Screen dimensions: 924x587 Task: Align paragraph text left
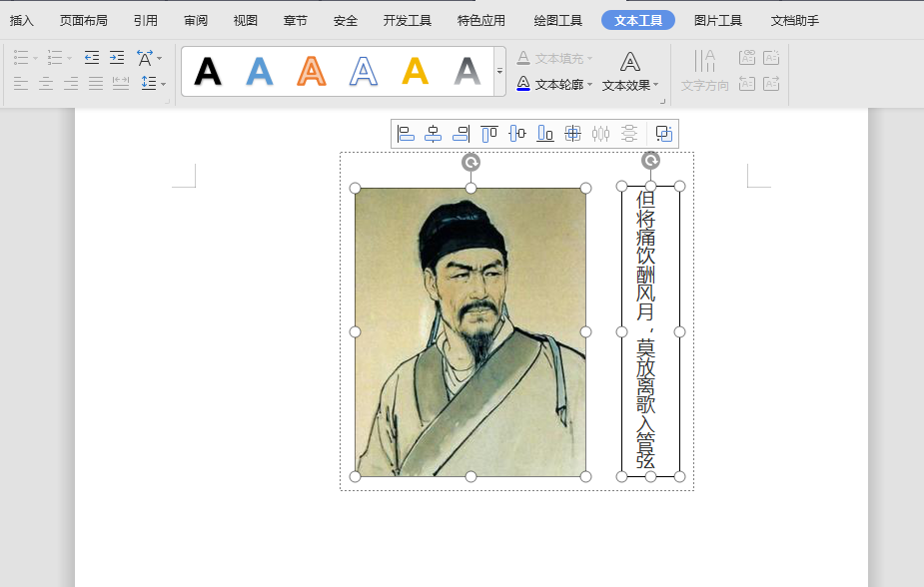[21, 83]
